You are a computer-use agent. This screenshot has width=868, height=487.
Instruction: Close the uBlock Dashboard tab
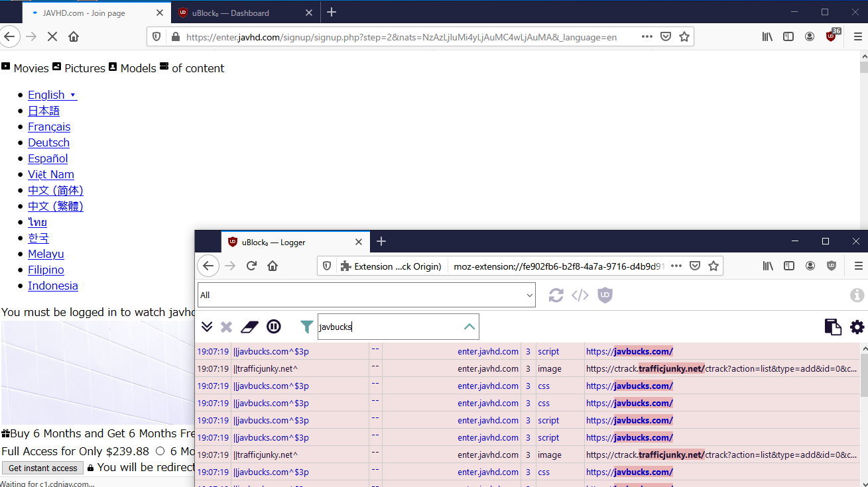(x=309, y=13)
